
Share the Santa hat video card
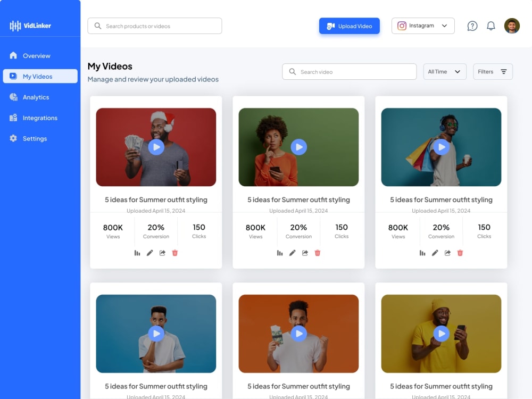pyautogui.click(x=162, y=253)
